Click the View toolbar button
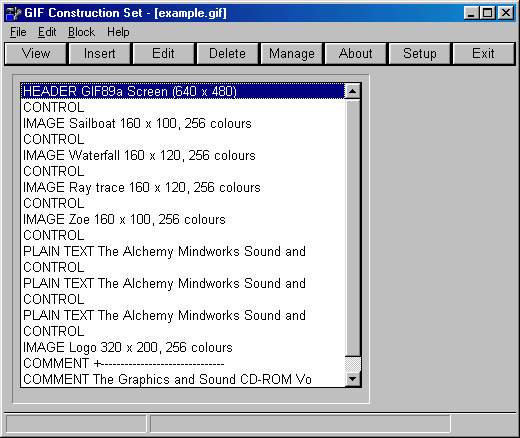 point(35,53)
